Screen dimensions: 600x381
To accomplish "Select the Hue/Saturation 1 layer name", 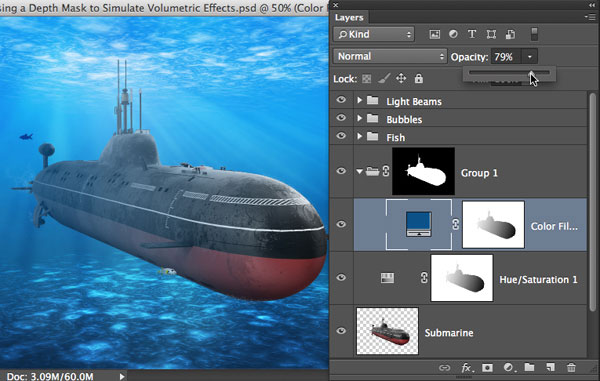I will tap(538, 280).
